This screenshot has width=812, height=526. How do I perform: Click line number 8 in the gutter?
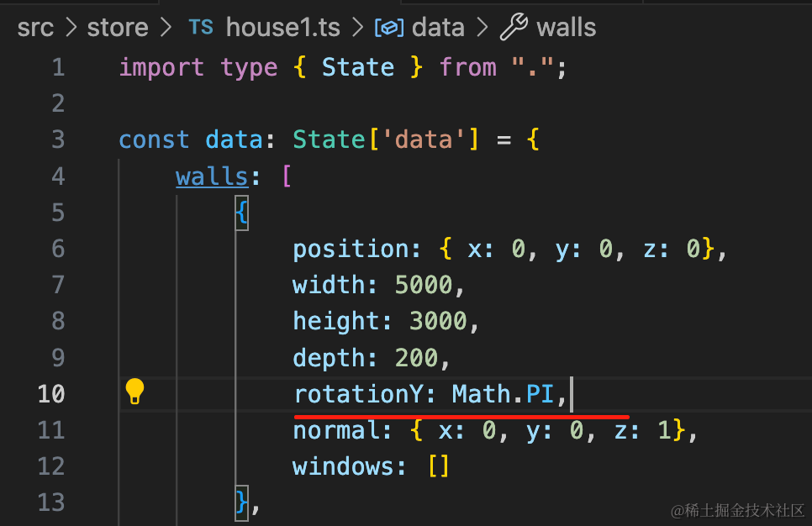(59, 321)
